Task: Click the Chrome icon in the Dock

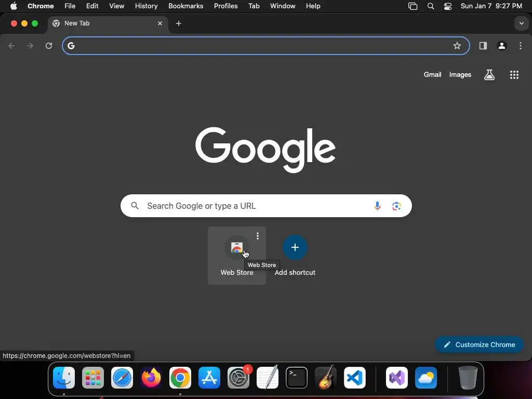Action: [x=180, y=378]
